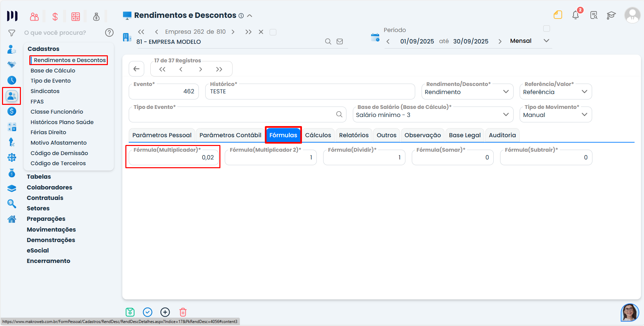
Task: Open the magnifying glass sidebar icon
Action: tap(12, 204)
